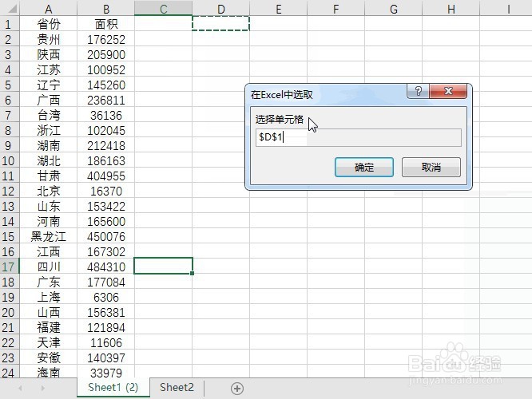This screenshot has width=532, height=399.
Task: Select column C header
Action: (164, 9)
